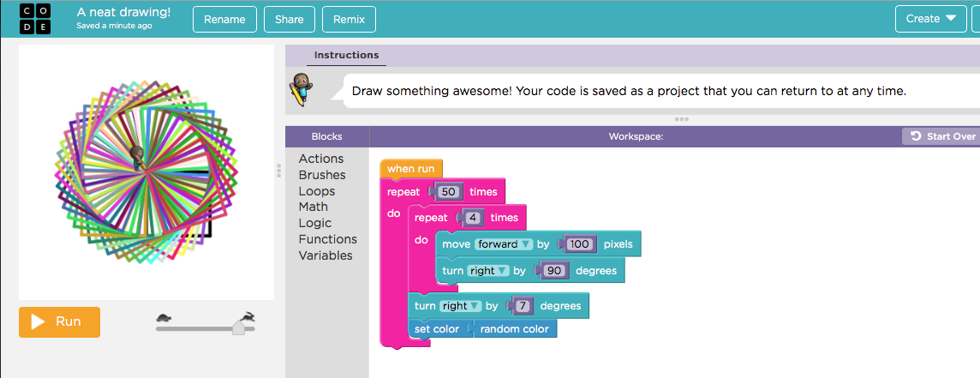Open the Brushes block category

tap(322, 175)
